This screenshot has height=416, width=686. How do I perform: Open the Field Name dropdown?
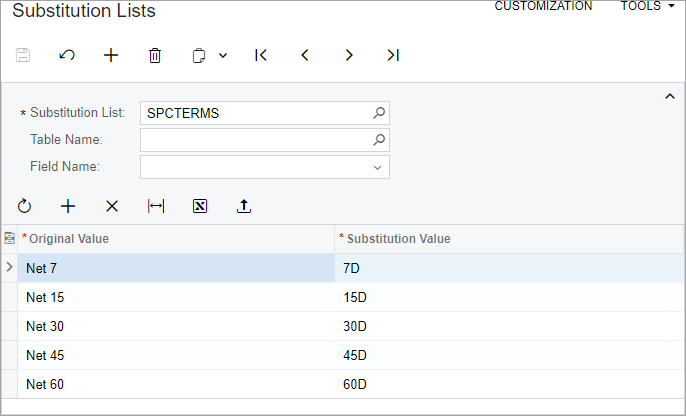(377, 168)
